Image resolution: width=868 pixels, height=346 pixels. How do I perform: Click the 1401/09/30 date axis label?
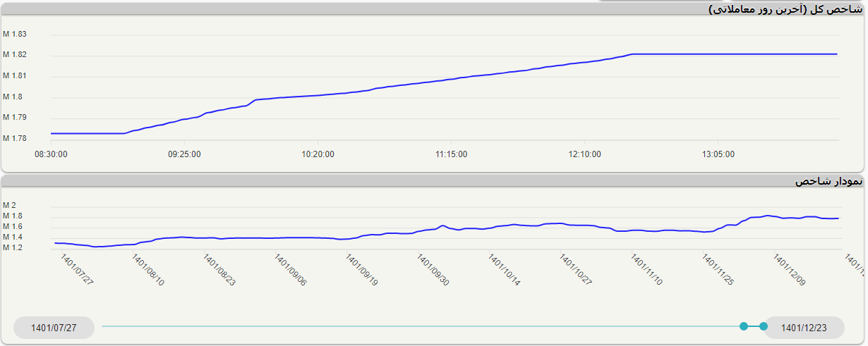pos(433,271)
